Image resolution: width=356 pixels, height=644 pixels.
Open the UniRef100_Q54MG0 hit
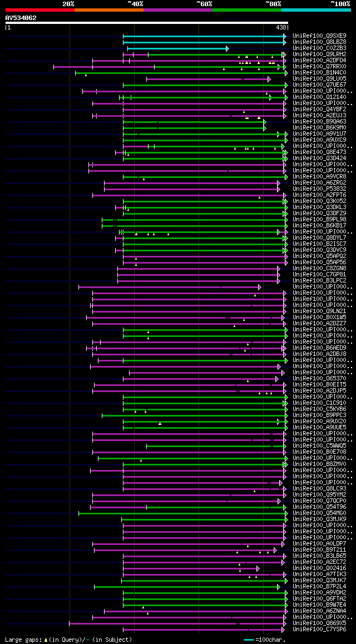(x=319, y=513)
